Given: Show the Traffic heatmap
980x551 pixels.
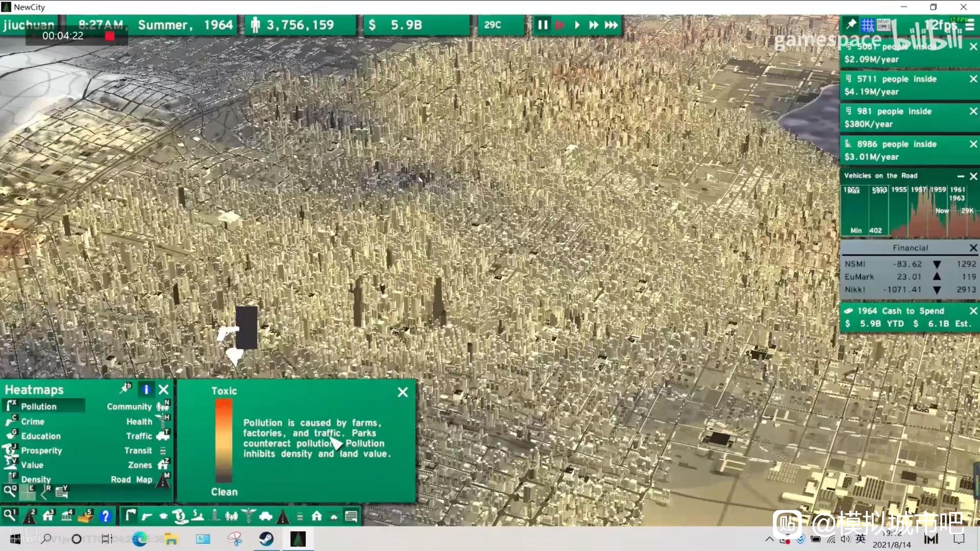Looking at the screenshot, I should [x=139, y=436].
